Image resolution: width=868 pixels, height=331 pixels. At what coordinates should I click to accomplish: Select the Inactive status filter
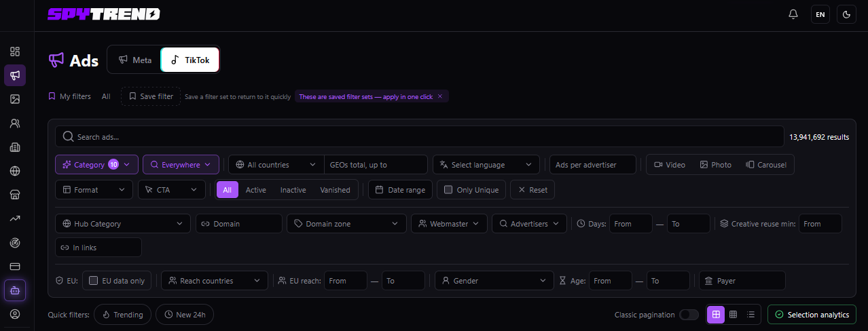[x=293, y=190]
